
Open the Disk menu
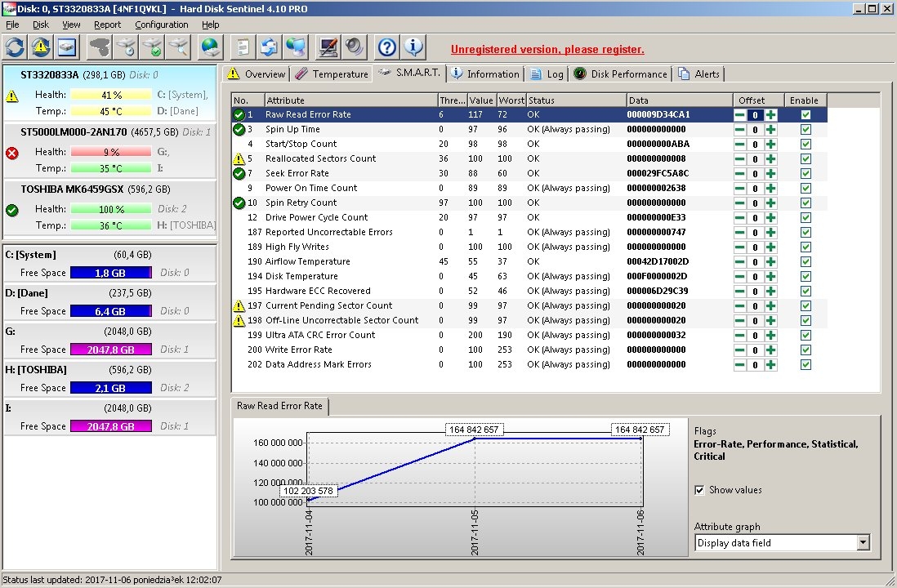41,24
